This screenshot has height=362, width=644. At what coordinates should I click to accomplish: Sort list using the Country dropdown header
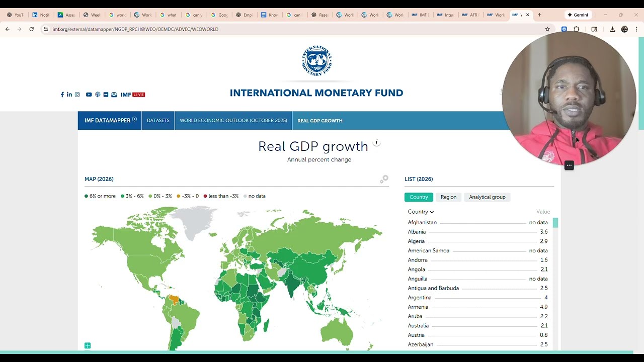pos(421,212)
